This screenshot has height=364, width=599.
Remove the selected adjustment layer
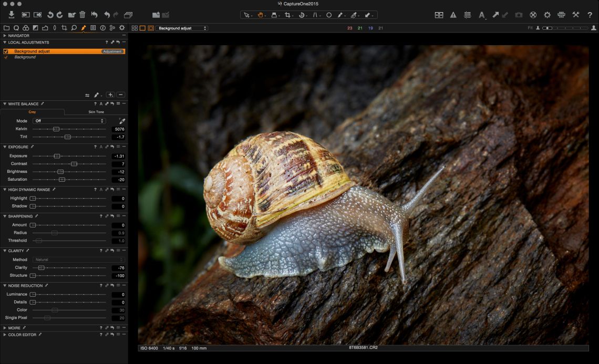(x=121, y=95)
